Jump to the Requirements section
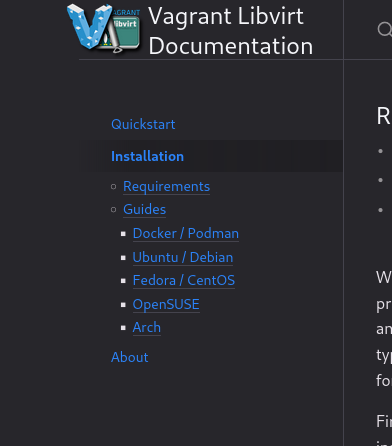This screenshot has width=392, height=446. 166,186
